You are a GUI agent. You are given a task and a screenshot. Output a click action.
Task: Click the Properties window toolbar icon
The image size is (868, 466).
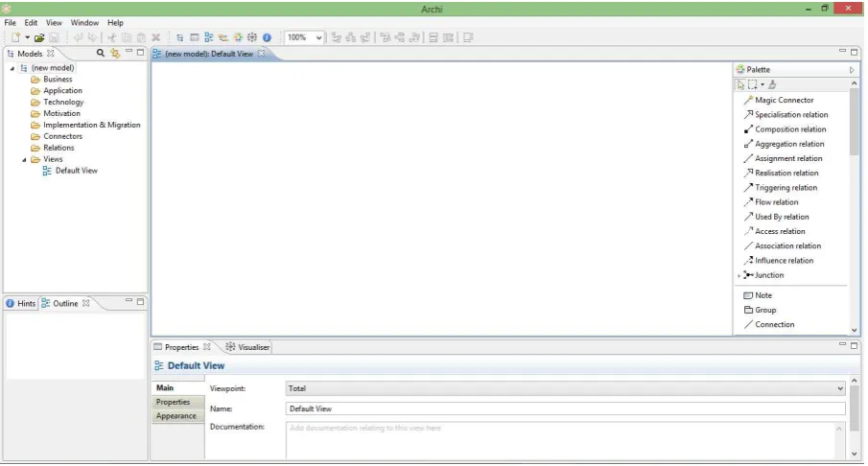click(x=195, y=37)
